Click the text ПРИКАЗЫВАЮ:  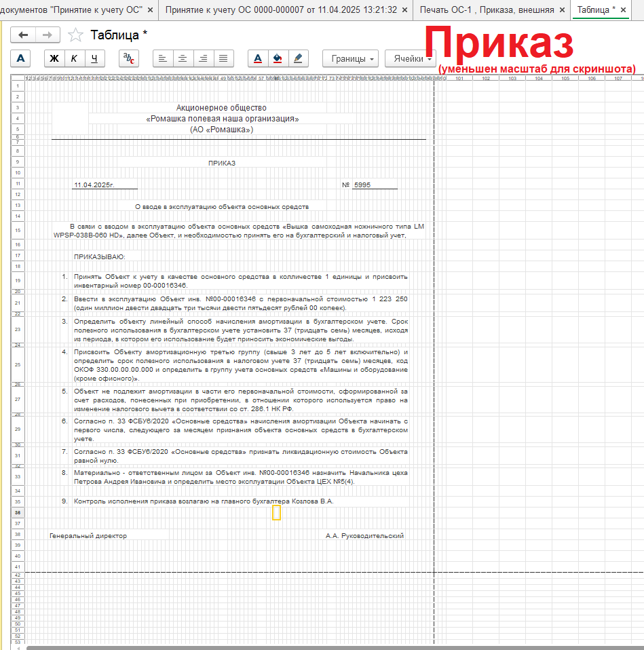pos(100,257)
